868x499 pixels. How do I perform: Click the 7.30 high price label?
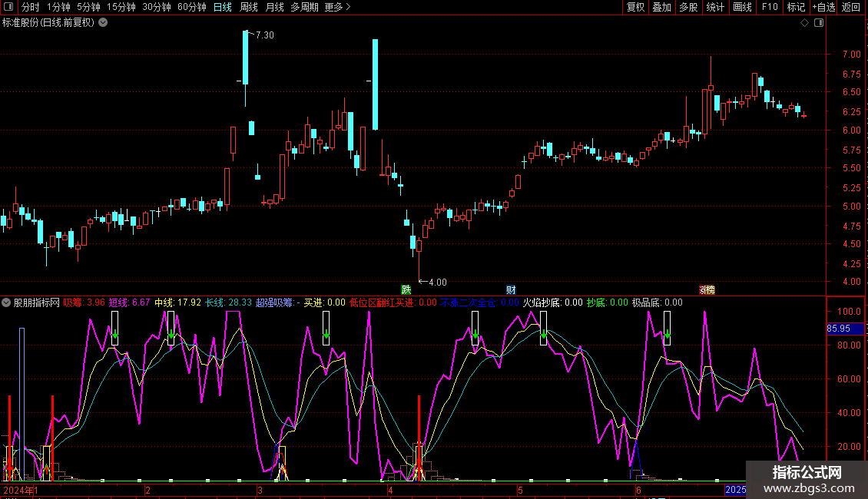(264, 35)
